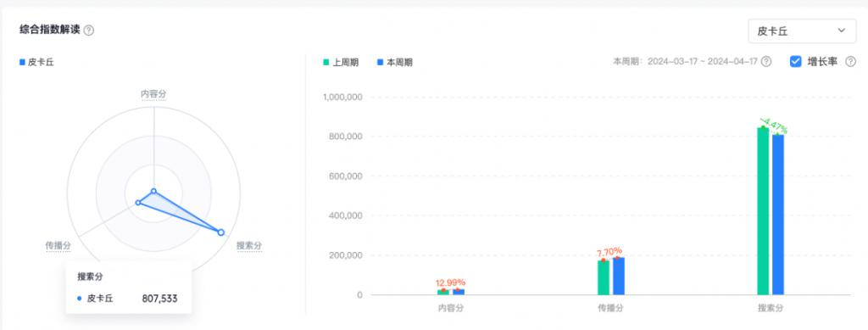Click green 传播分 上周期 bar
Image resolution: width=868 pixels, height=330 pixels.
click(x=604, y=277)
